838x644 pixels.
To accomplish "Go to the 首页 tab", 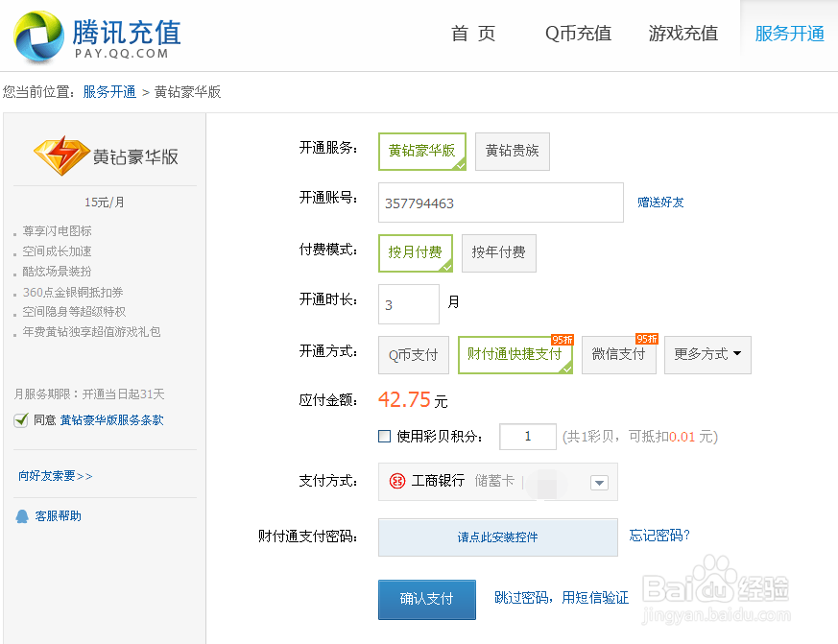I will [473, 35].
